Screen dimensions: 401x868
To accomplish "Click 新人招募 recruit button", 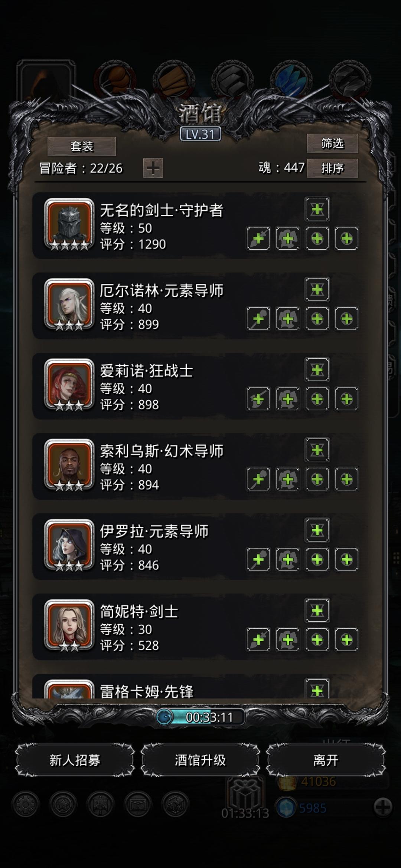I will coord(75,760).
